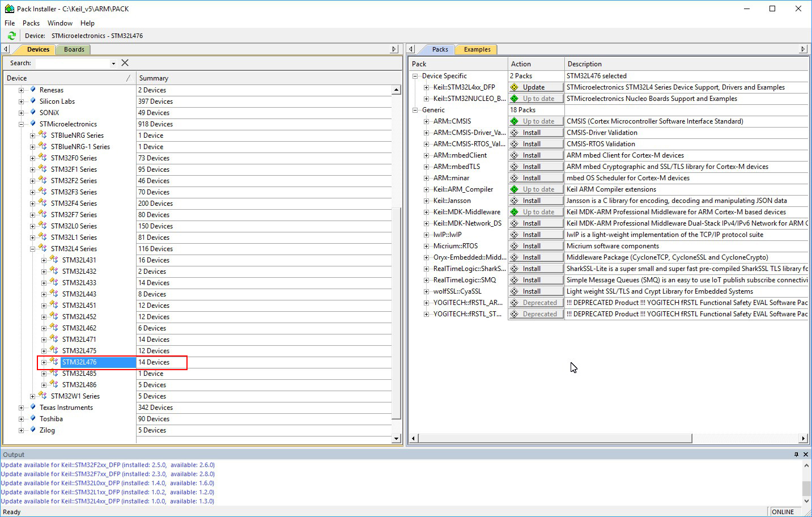812x517 pixels.
Task: Click the STM32L476 device icon
Action: pos(54,362)
